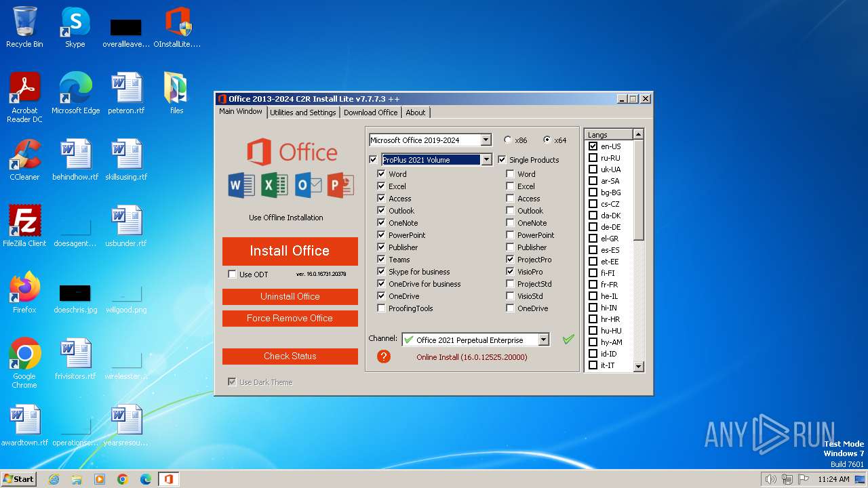Click the green checkmark next to Channel

568,340
